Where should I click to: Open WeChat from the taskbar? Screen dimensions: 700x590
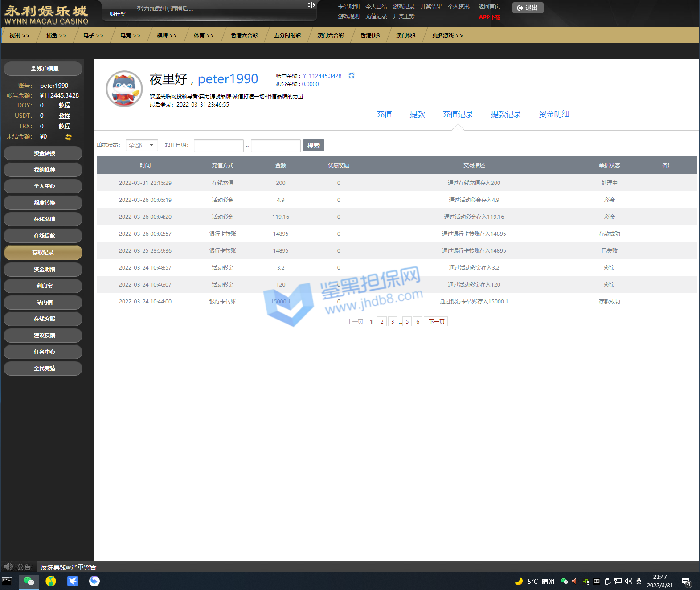point(29,581)
